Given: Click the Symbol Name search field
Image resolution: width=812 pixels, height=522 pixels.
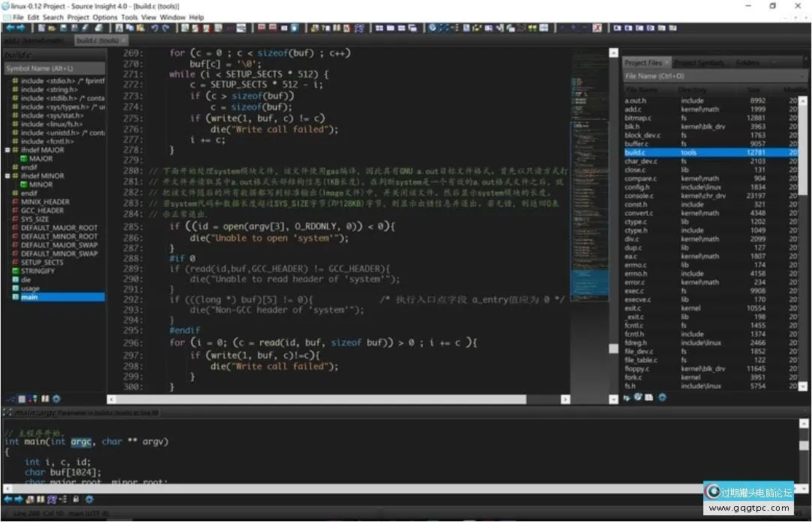Looking at the screenshot, I should [52, 68].
